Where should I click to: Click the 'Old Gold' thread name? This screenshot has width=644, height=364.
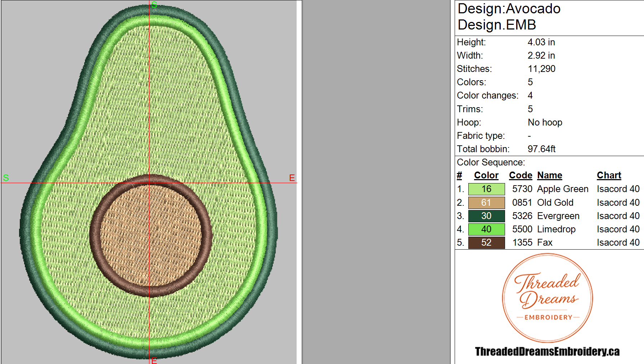coord(555,203)
